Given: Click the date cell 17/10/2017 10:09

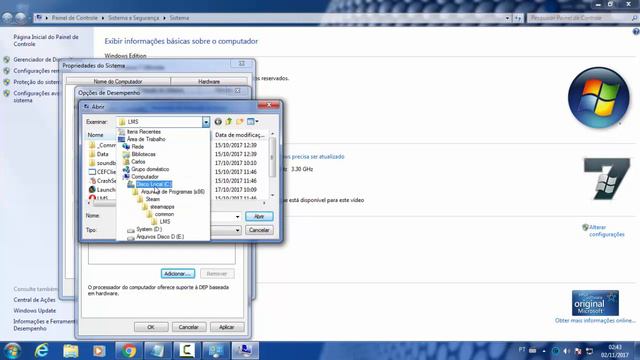Looking at the screenshot, I should 236,189.
